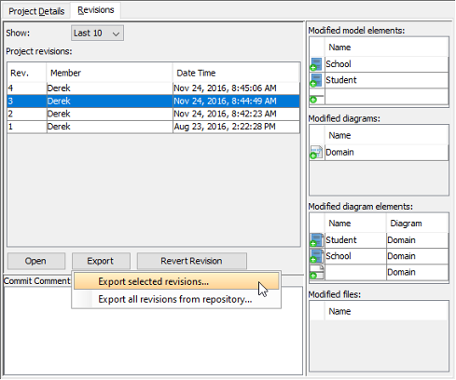Viewport: 456px width, 380px height.
Task: Select School name in modified diagram elements
Action: [x=355, y=256]
